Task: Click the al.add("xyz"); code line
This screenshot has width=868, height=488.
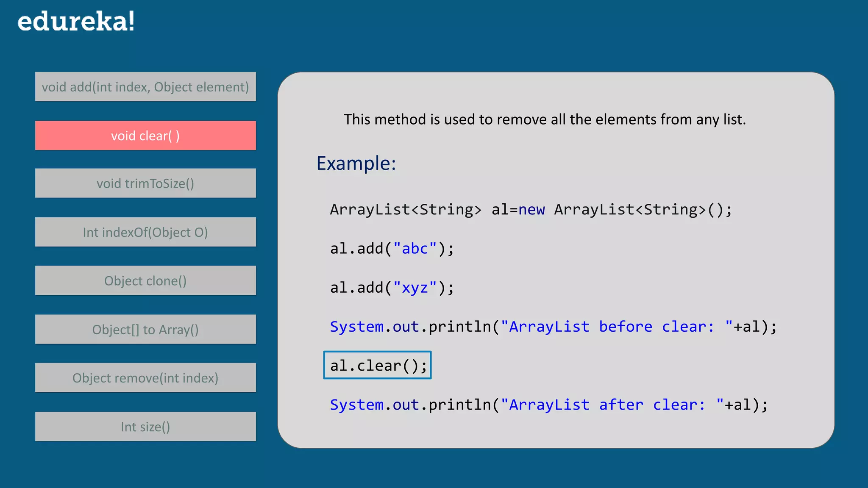Action: [392, 288]
